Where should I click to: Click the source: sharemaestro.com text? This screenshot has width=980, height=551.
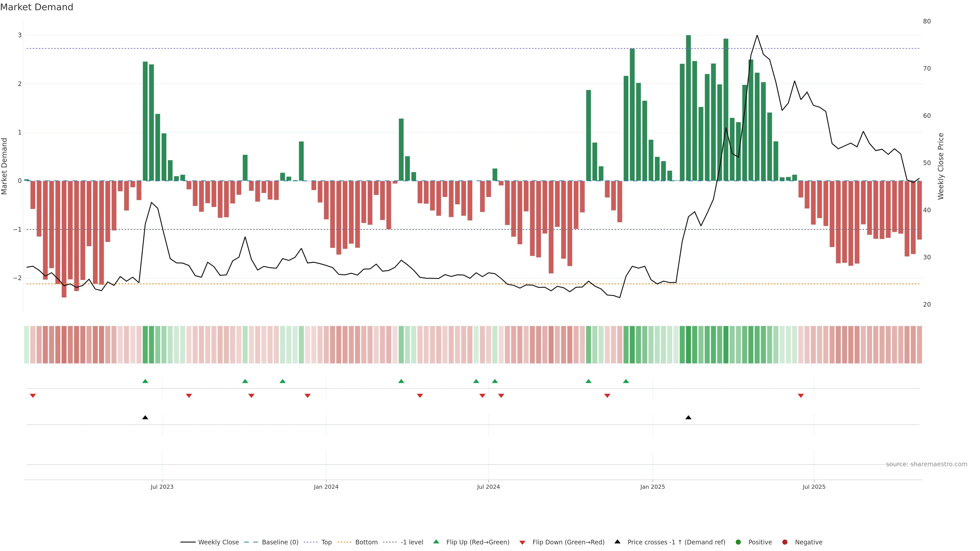pos(926,464)
